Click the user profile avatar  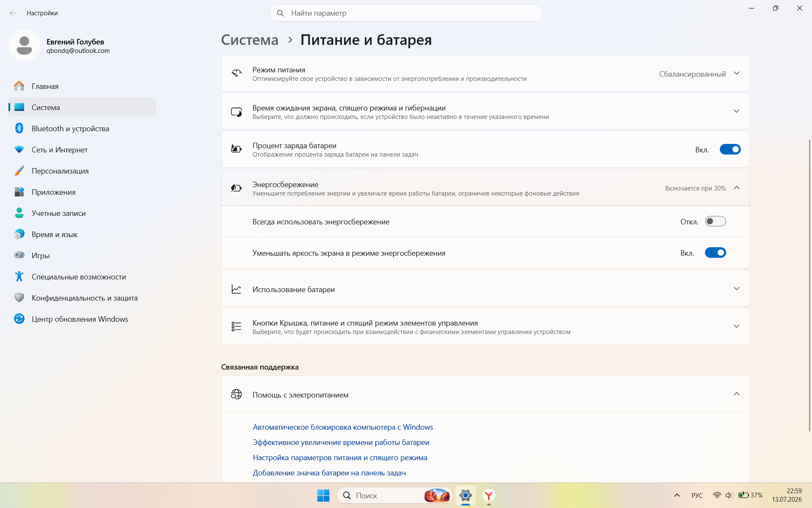[x=24, y=45]
